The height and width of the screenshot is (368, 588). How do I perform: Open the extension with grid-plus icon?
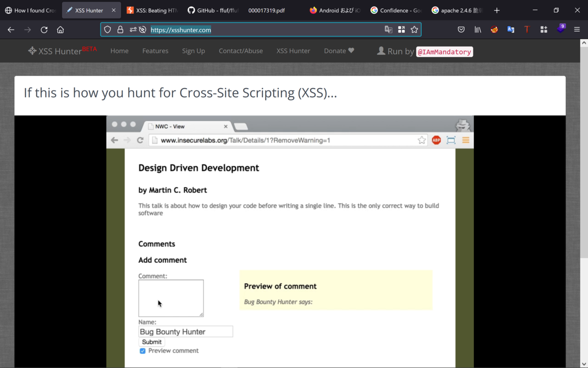(543, 30)
